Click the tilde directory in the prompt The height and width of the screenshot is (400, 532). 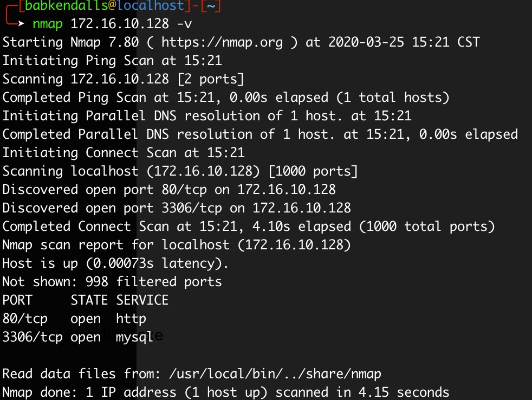pyautogui.click(x=210, y=7)
